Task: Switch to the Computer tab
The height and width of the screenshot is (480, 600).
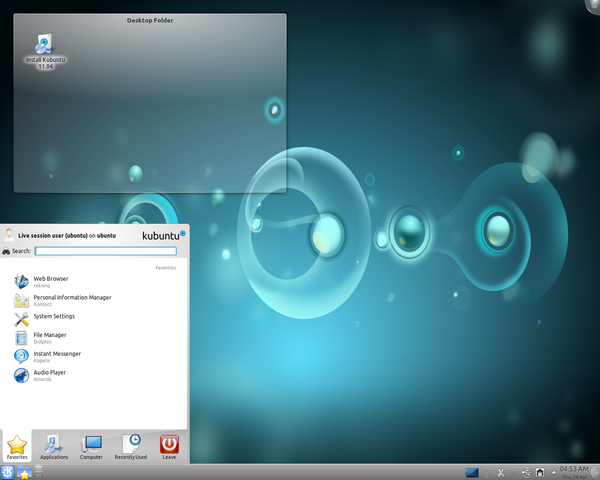Action: (x=92, y=446)
